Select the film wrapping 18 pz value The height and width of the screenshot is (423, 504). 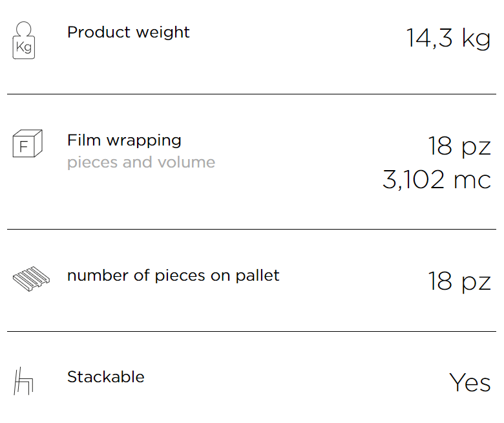(459, 147)
